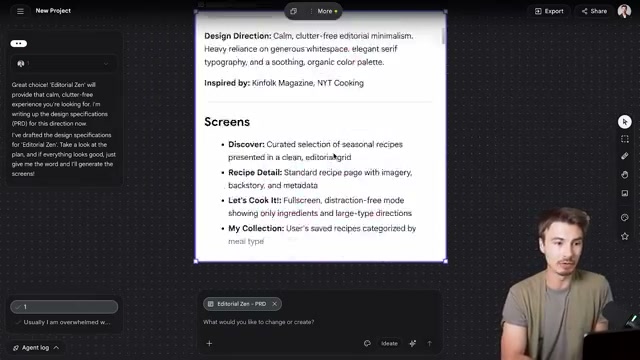Click the PRD document scrollbar
Image resolution: width=640 pixels, height=360 pixels.
tap(443, 36)
